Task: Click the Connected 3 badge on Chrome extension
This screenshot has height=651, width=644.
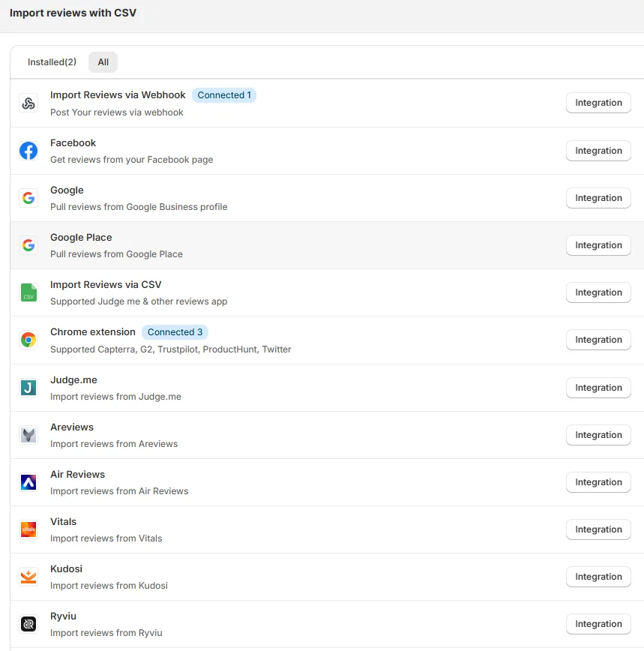Action: pyautogui.click(x=175, y=332)
